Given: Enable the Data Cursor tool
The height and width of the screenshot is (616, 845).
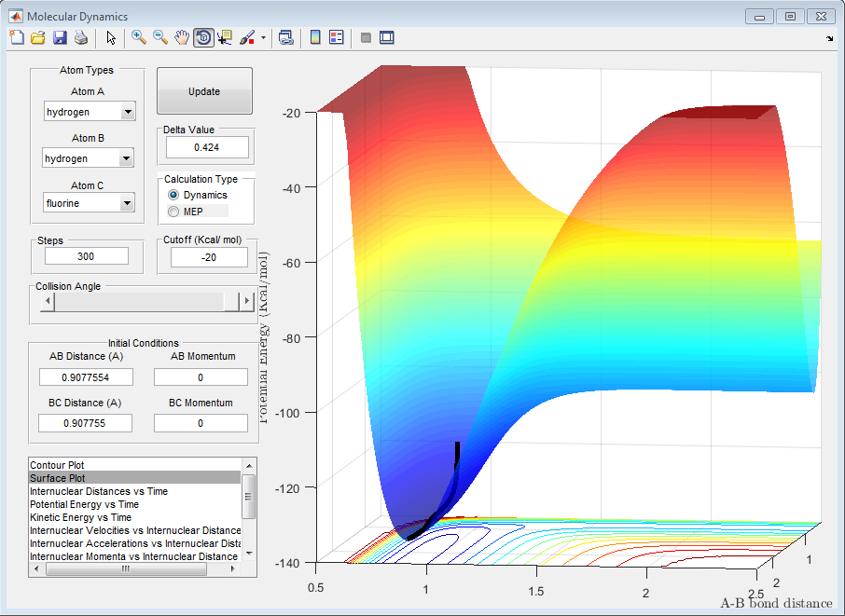Looking at the screenshot, I should click(225, 37).
